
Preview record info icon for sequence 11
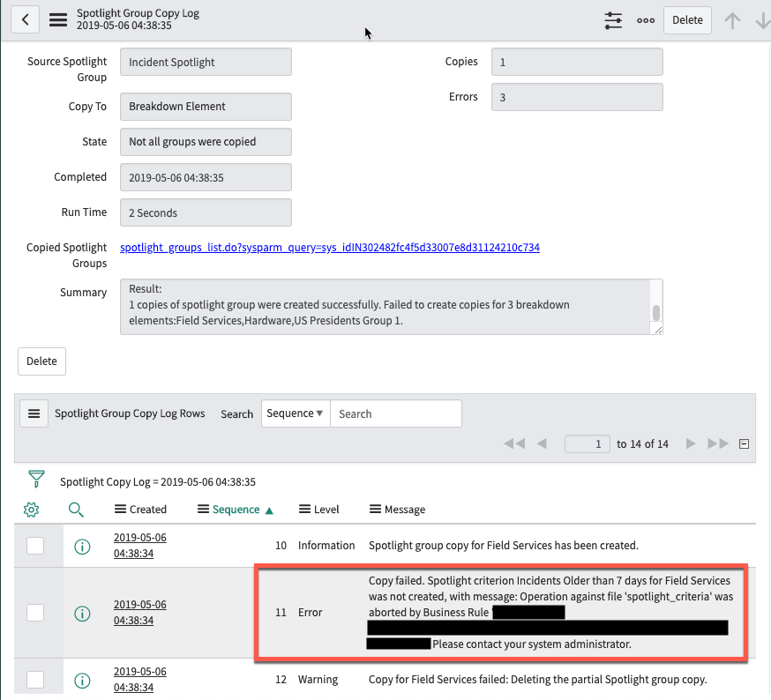(x=82, y=613)
